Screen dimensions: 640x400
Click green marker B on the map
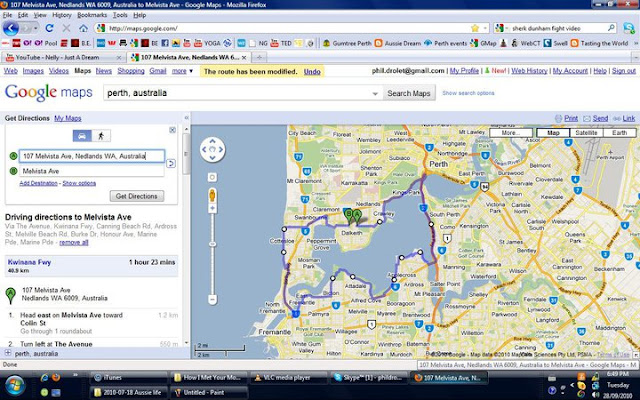click(x=349, y=216)
